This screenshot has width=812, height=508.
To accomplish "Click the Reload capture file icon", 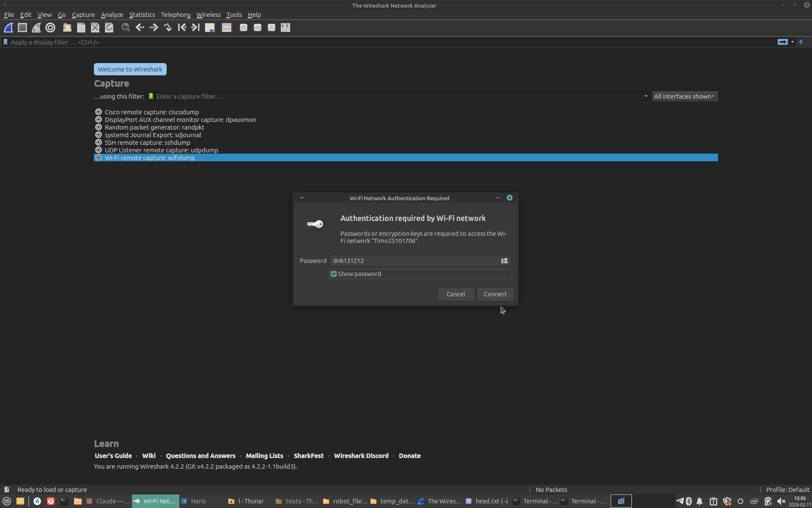I will coord(109,28).
